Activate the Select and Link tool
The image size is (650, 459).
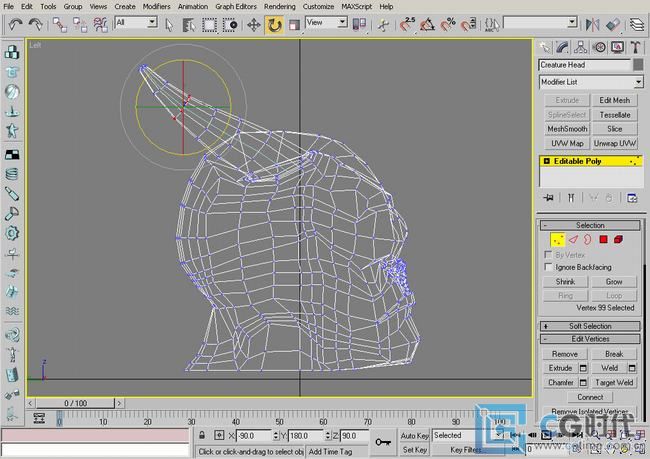60,24
